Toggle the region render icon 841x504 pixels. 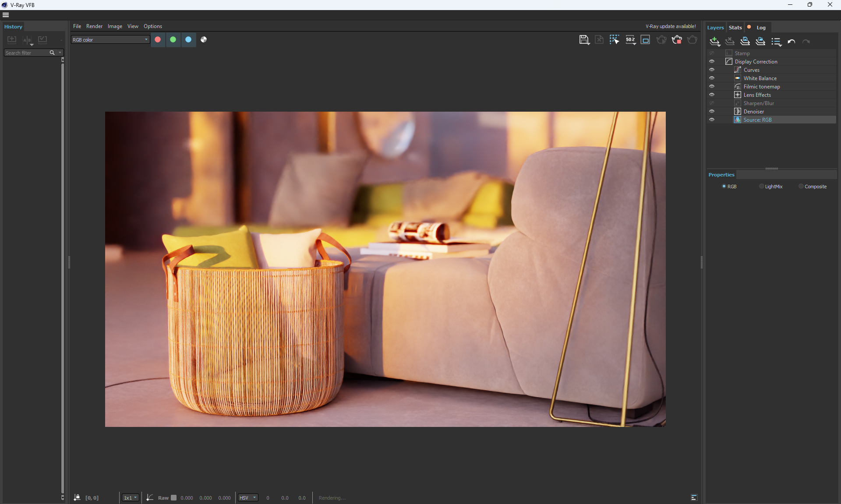[645, 40]
